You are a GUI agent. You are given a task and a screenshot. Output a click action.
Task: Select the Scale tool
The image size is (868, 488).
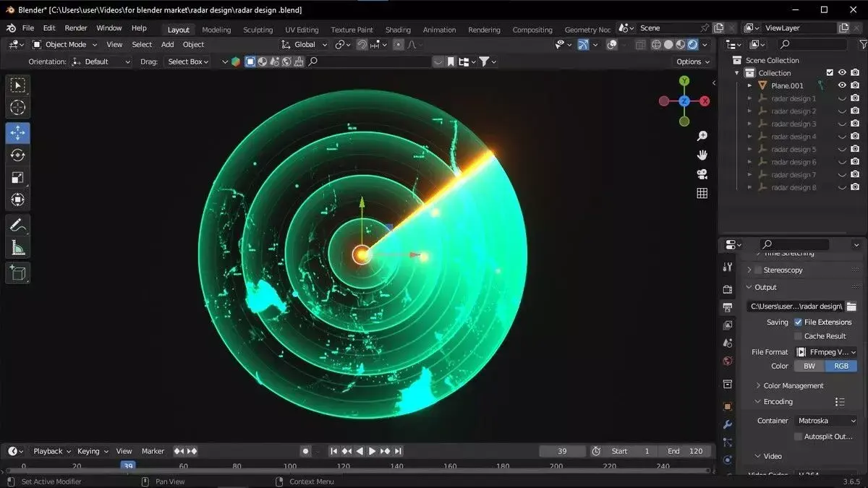click(x=18, y=177)
